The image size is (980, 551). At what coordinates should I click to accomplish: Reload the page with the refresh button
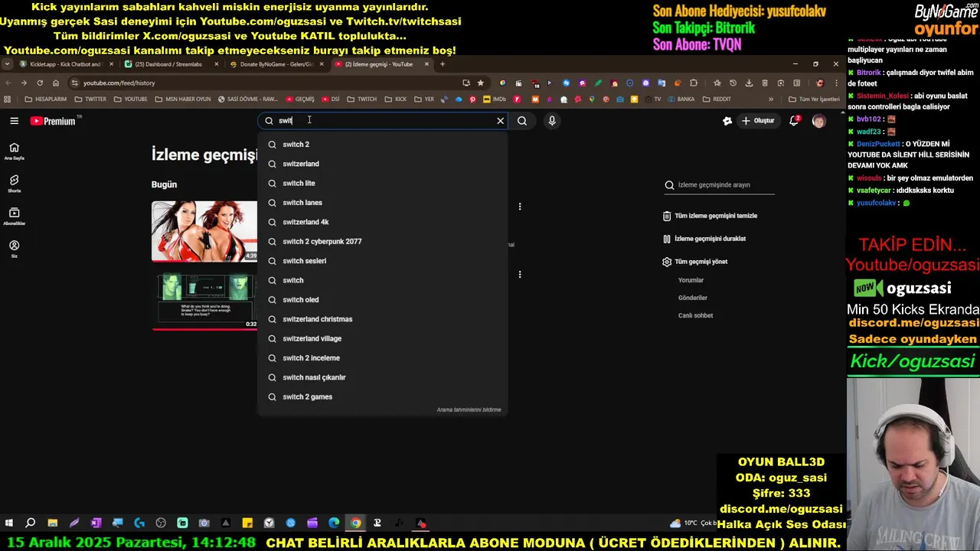[40, 83]
